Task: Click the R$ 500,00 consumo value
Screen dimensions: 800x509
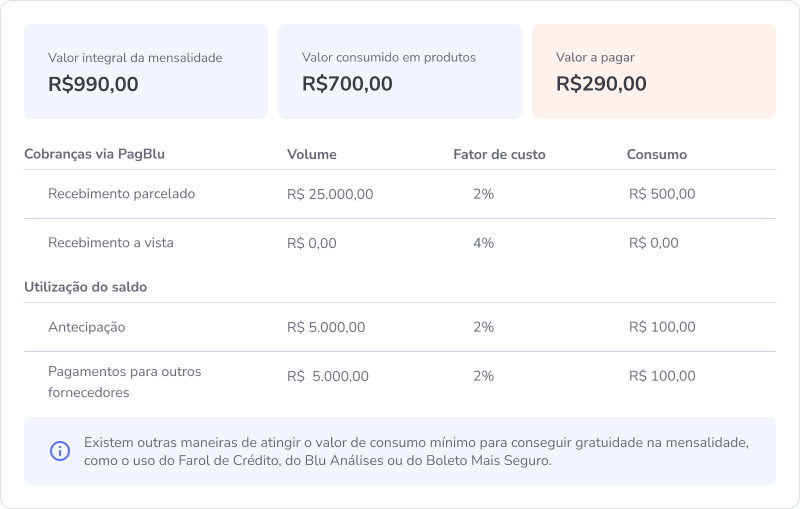Action: tap(662, 194)
